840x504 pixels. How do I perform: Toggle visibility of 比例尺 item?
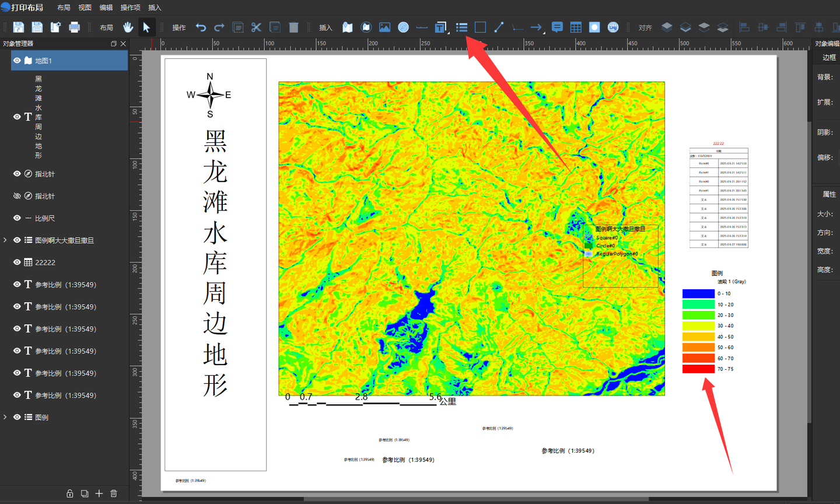point(17,218)
